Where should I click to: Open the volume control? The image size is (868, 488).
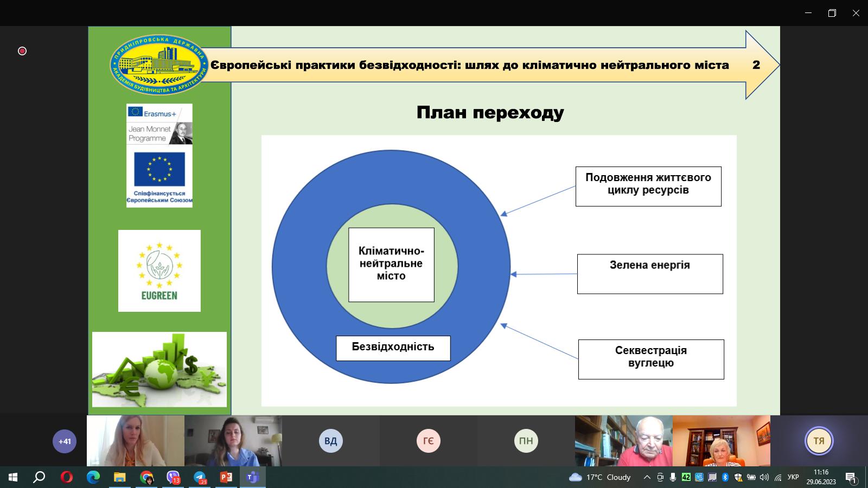(764, 478)
